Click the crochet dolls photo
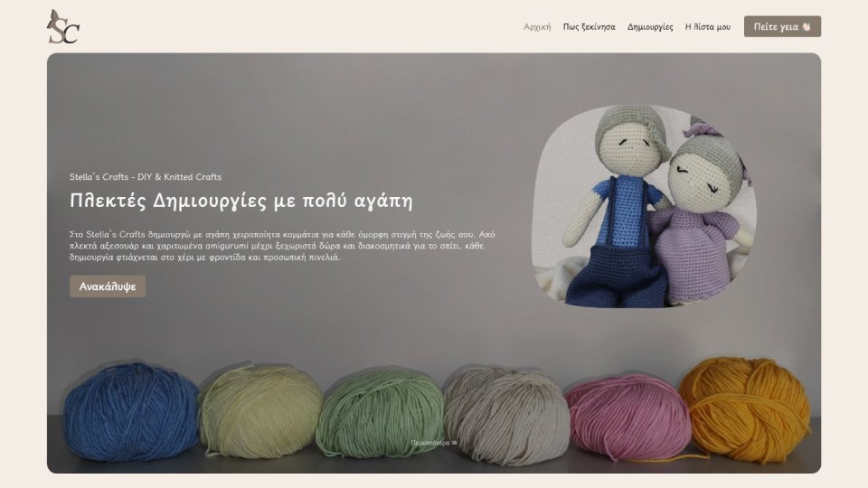Viewport: 868px width, 488px height. [644, 206]
